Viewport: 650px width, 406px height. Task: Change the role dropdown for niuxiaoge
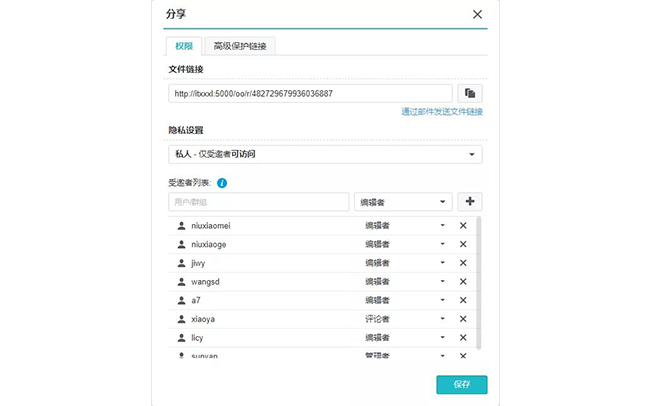pos(405,244)
